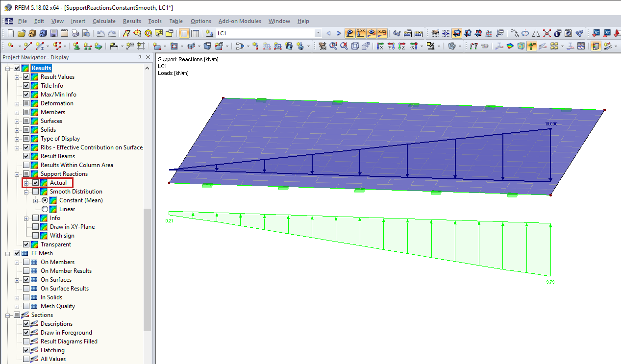Open the LC1 load case dropdown
The image size is (621, 364).
319,33
